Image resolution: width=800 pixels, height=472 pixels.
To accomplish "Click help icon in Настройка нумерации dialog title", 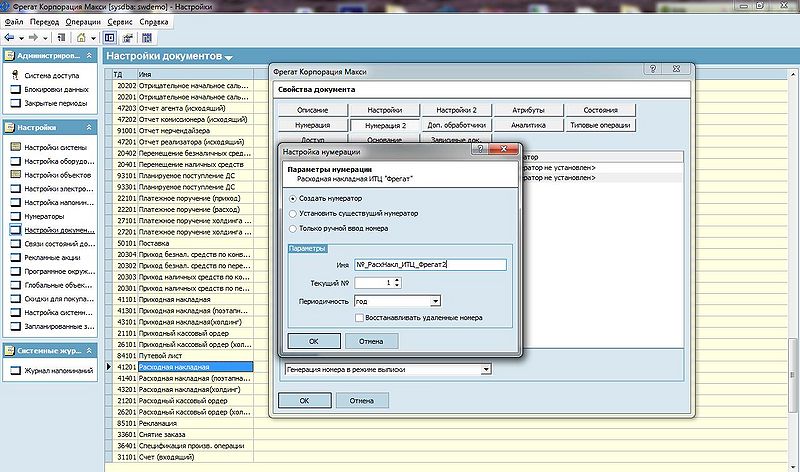I will point(480,148).
